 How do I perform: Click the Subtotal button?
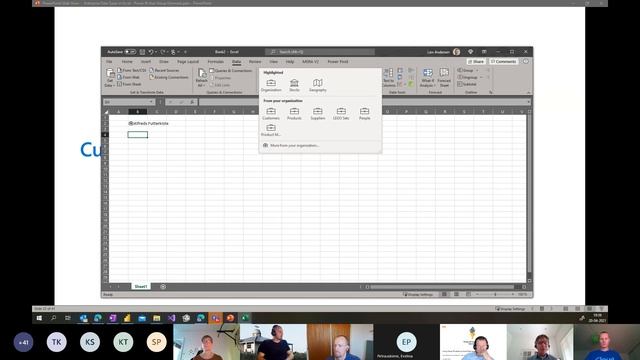pos(467,84)
